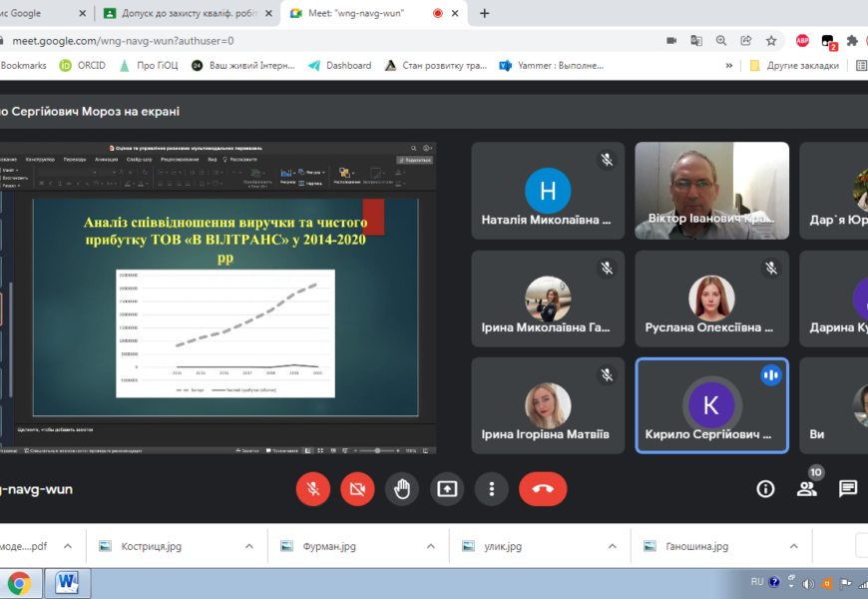Show the participants list panel

point(807,488)
